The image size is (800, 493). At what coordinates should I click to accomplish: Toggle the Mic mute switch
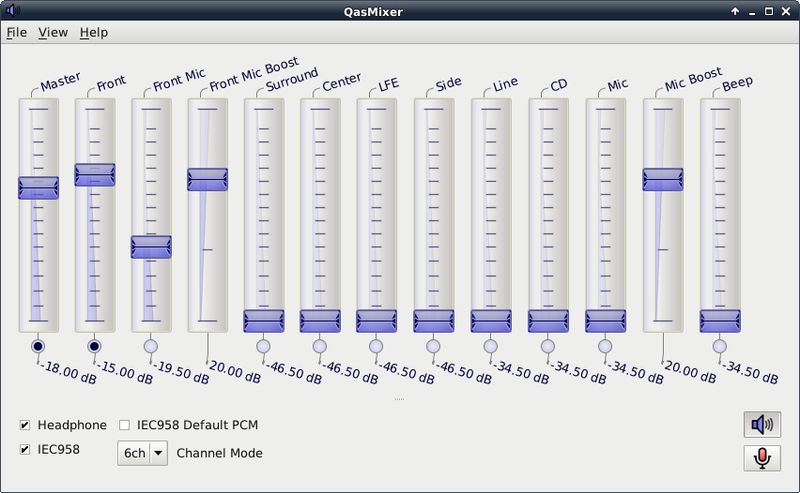pos(605,346)
